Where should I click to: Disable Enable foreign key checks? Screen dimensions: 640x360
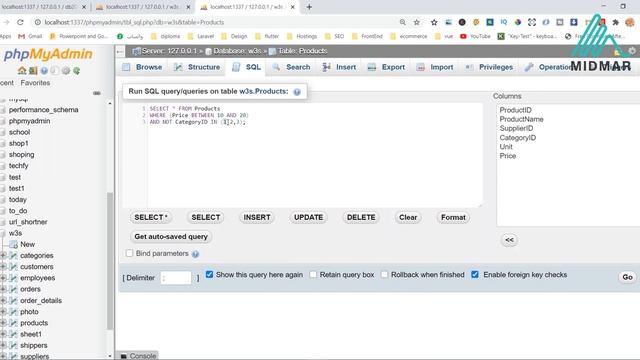pos(475,275)
